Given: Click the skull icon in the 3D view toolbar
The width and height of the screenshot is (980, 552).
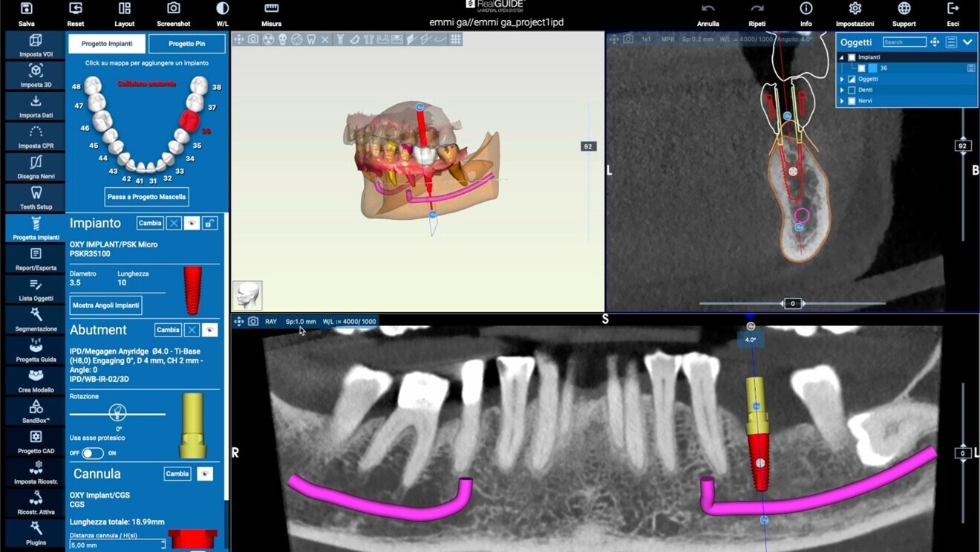Looking at the screenshot, I should [282, 39].
